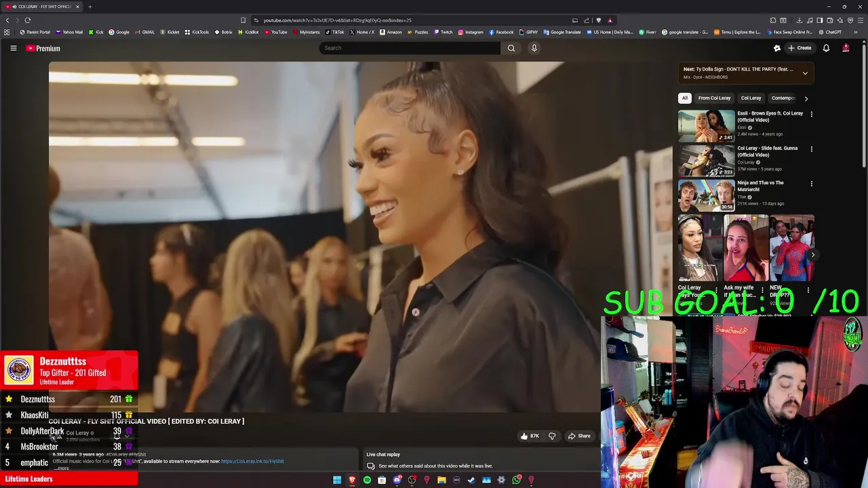Open the Twitch bookmark

(x=443, y=32)
